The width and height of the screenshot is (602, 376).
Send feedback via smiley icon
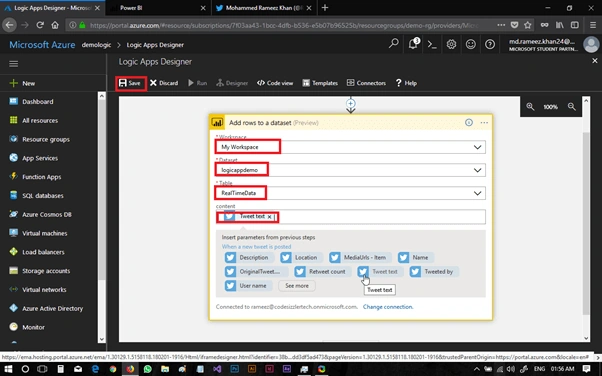(x=471, y=45)
